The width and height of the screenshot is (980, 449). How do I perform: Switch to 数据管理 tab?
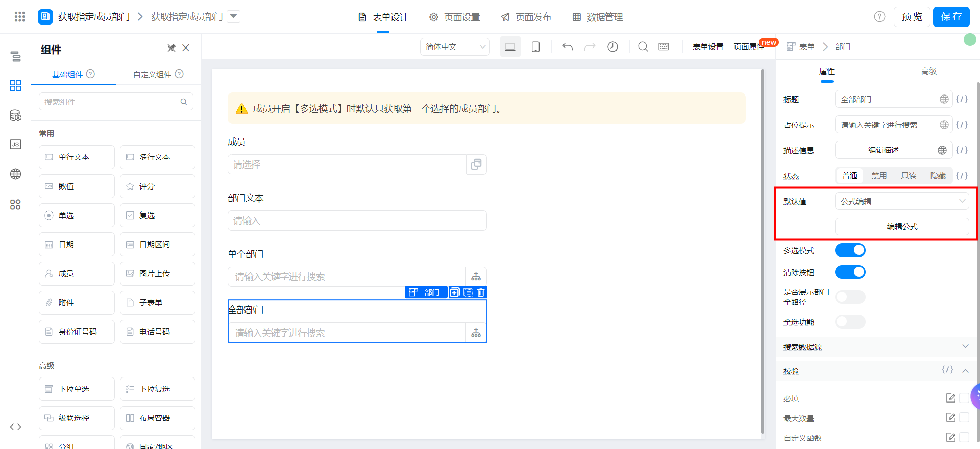coord(598,17)
